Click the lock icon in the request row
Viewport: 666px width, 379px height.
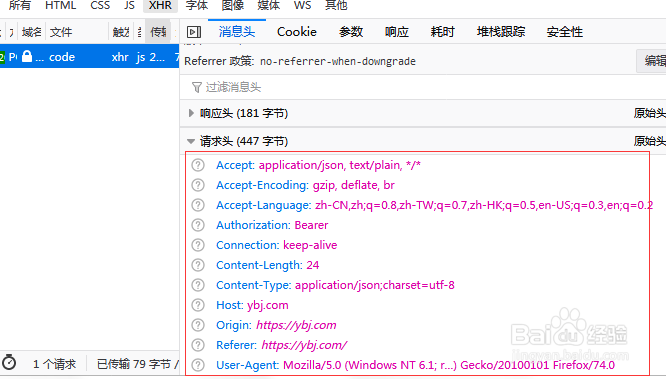(27, 56)
